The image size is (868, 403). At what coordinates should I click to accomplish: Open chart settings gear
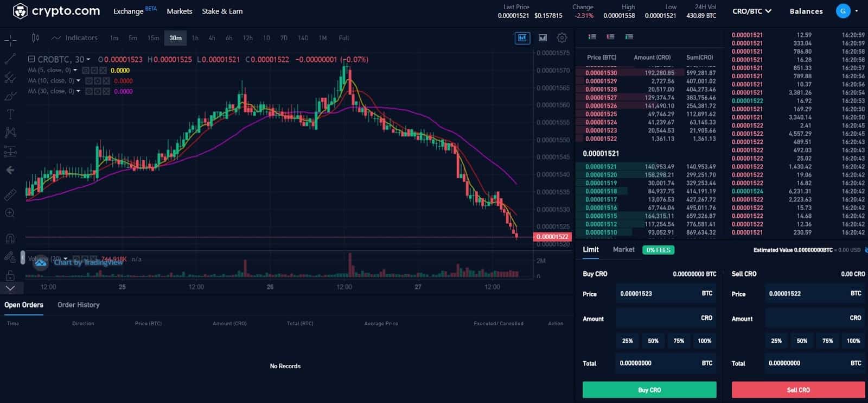click(562, 37)
